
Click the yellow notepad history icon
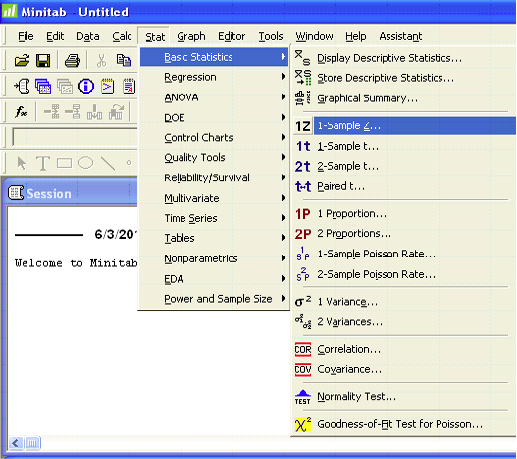point(107,86)
